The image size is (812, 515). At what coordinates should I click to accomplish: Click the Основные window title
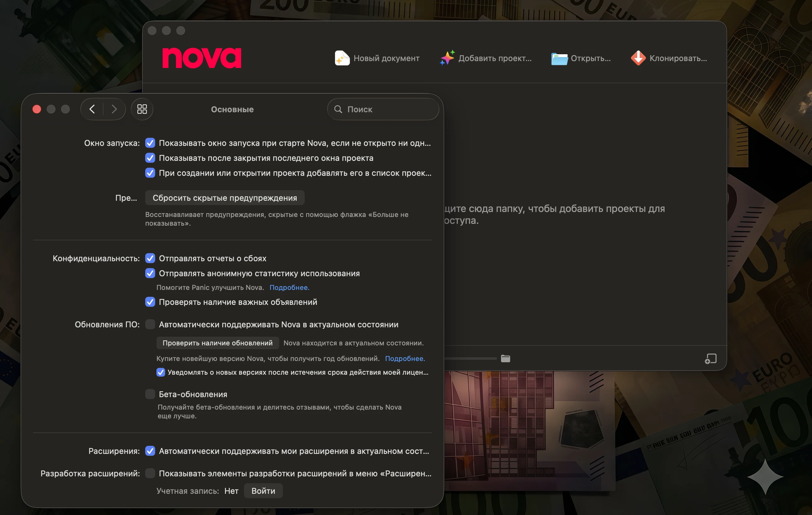pyautogui.click(x=232, y=109)
